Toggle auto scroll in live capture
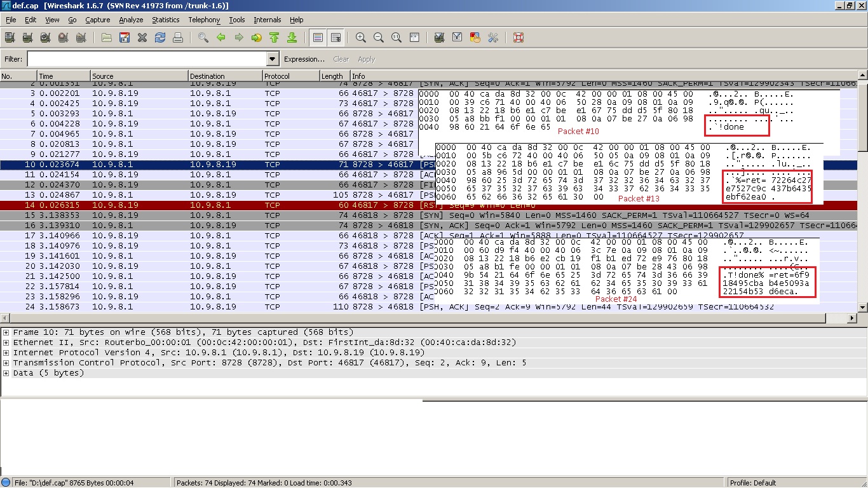 point(336,38)
